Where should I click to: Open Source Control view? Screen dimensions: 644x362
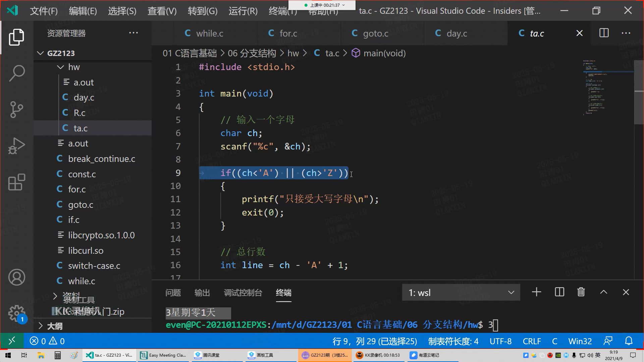16,110
